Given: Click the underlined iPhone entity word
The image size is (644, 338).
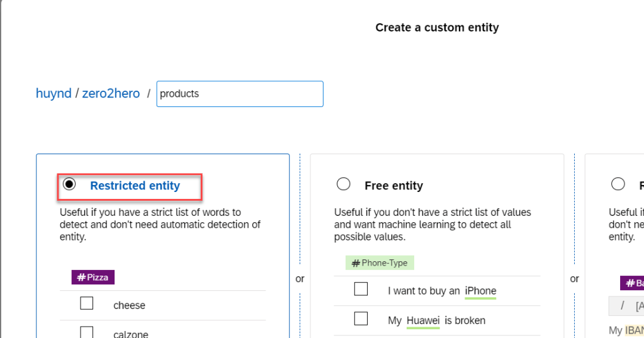Looking at the screenshot, I should click(x=480, y=291).
